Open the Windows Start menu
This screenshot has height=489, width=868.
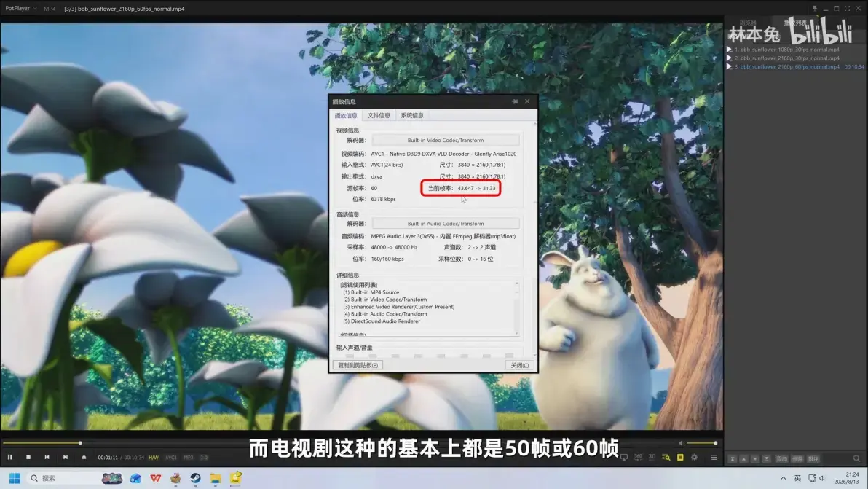15,478
